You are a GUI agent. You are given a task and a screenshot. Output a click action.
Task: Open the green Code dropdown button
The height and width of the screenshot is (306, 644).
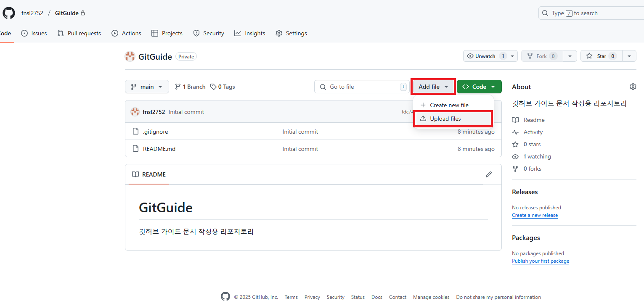tap(479, 87)
